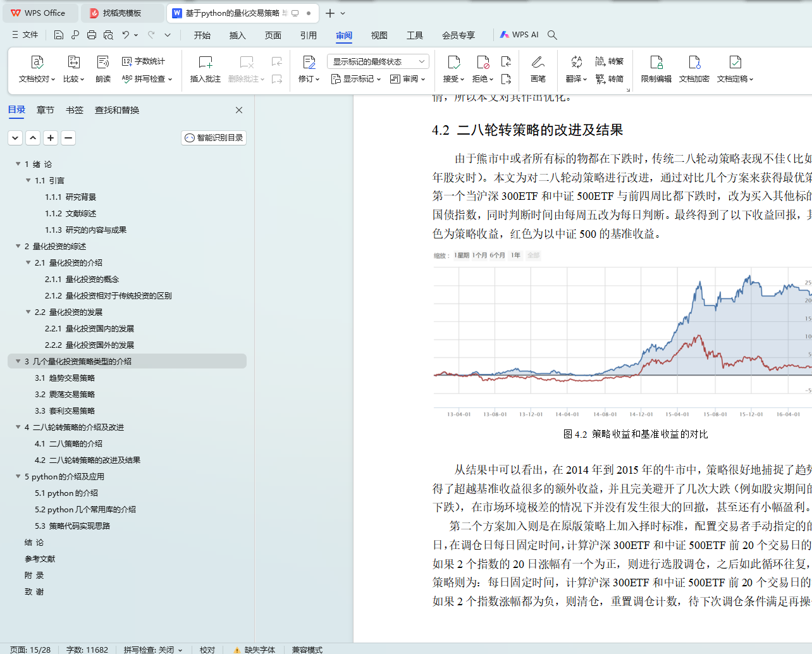Switch to the 引用 ribbon tab
812x654 pixels.
(x=309, y=35)
